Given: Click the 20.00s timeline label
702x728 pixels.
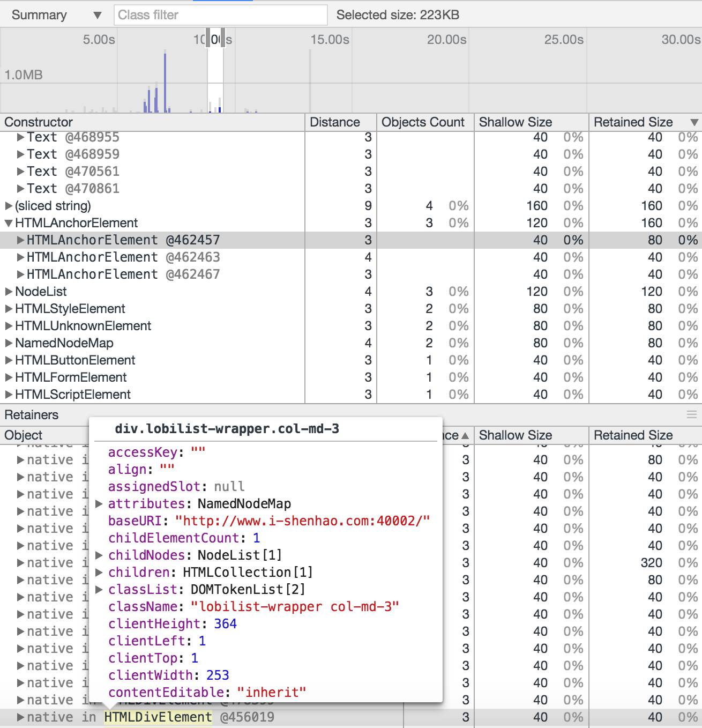Looking at the screenshot, I should [447, 40].
